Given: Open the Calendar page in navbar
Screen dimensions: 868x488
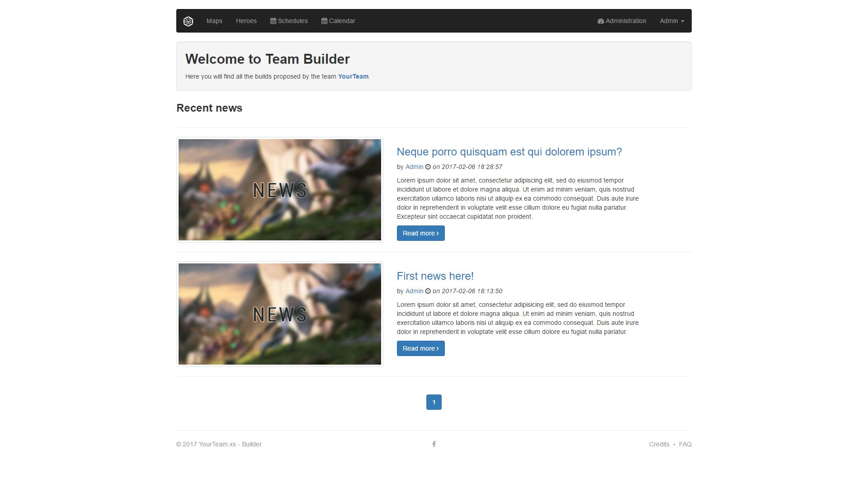Looking at the screenshot, I should tap(338, 21).
